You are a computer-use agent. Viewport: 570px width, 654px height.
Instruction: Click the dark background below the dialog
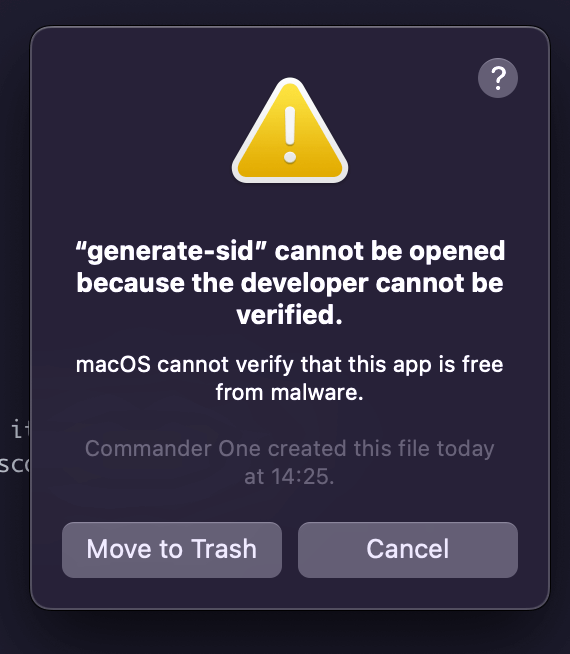(x=285, y=633)
